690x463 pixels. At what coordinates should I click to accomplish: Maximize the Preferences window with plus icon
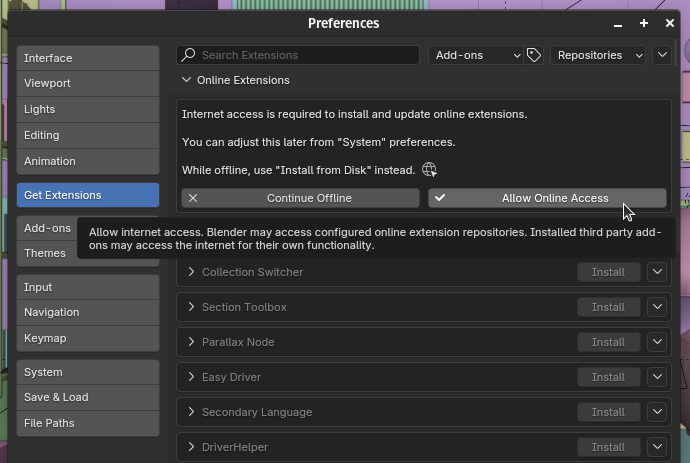(x=644, y=23)
